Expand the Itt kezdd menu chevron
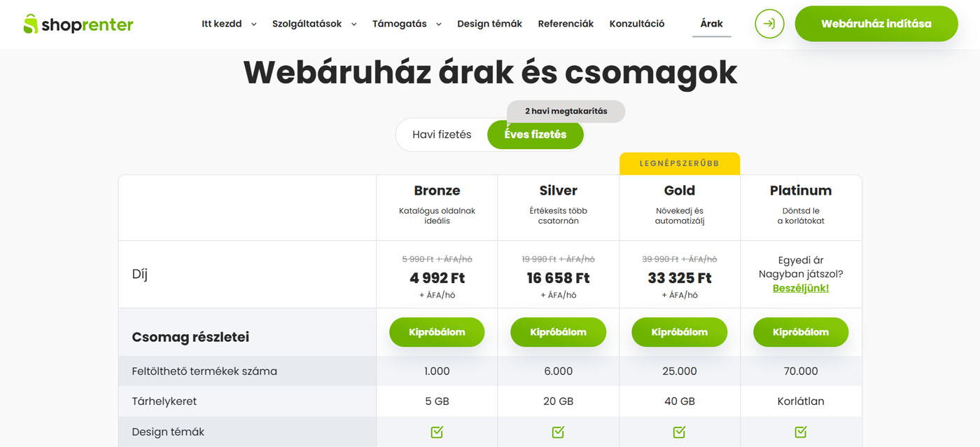The width and height of the screenshot is (980, 447). [x=253, y=25]
